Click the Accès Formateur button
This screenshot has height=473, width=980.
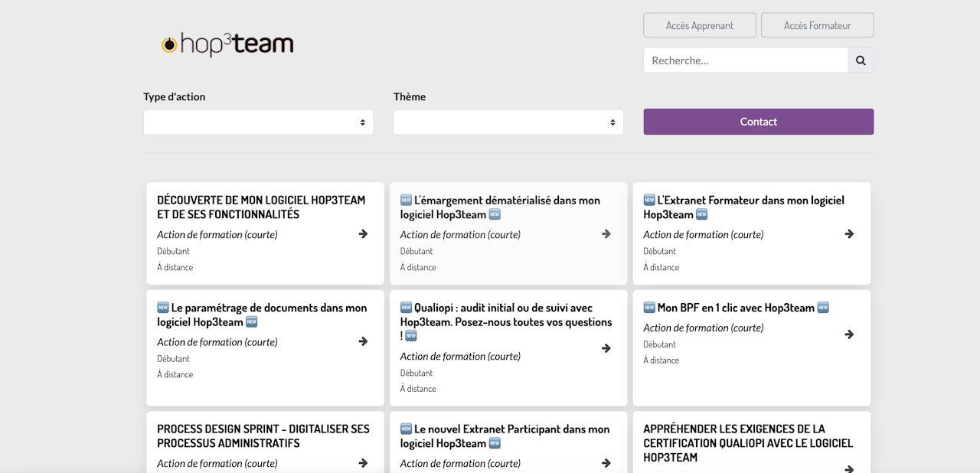tap(817, 25)
